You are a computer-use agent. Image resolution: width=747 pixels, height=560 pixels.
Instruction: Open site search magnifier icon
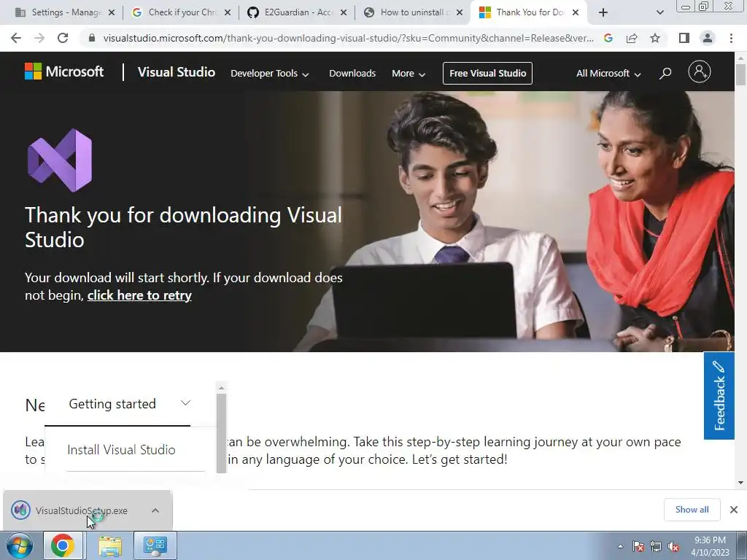665,73
